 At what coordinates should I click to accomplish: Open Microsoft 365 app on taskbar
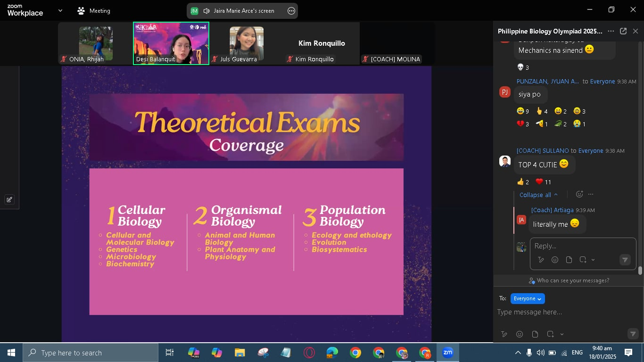coord(193,353)
